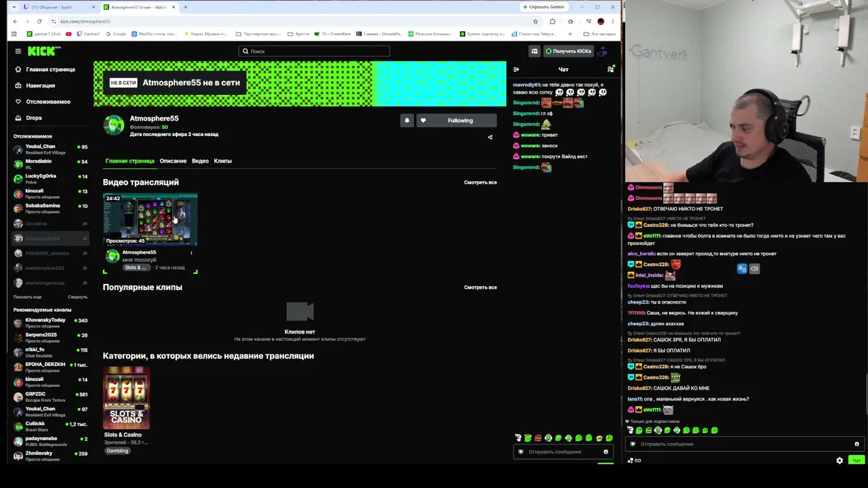
Task: Open the Google bookmark
Action: click(116, 34)
